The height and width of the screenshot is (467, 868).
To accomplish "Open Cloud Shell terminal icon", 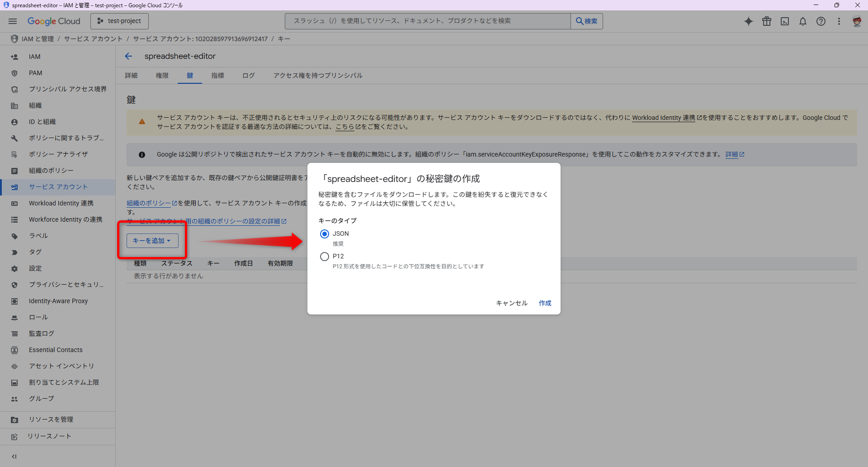I will pos(785,21).
